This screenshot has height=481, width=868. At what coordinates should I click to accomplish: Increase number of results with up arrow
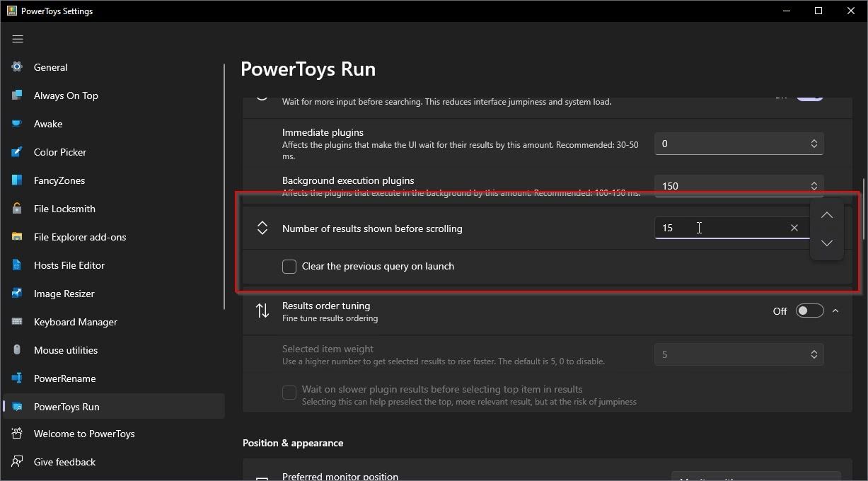coord(826,215)
